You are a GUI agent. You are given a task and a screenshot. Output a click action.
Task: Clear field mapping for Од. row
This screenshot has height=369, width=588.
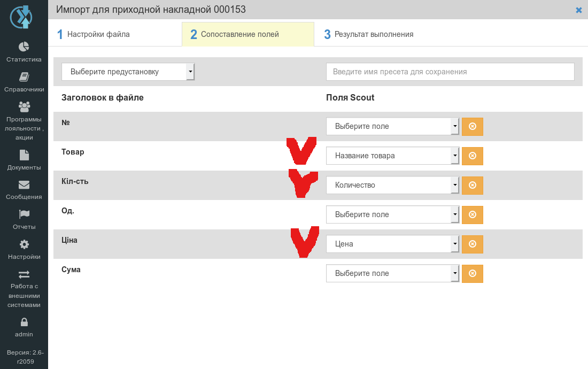[x=473, y=214]
